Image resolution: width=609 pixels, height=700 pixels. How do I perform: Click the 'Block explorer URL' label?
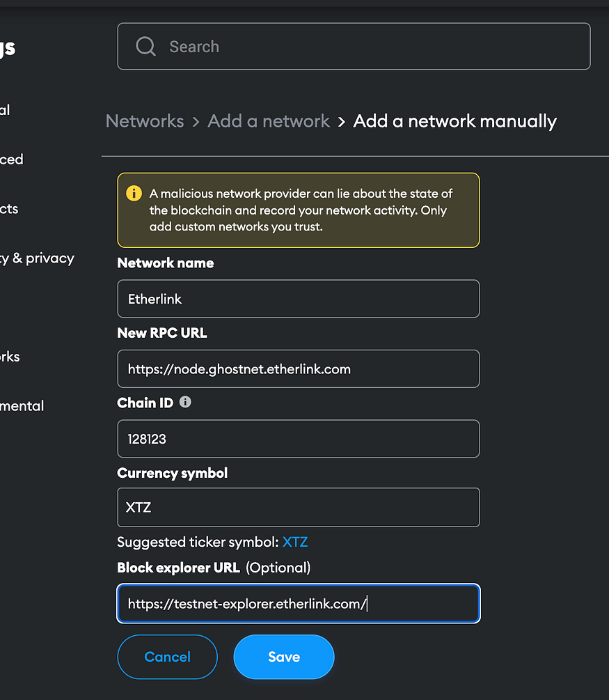coord(178,568)
